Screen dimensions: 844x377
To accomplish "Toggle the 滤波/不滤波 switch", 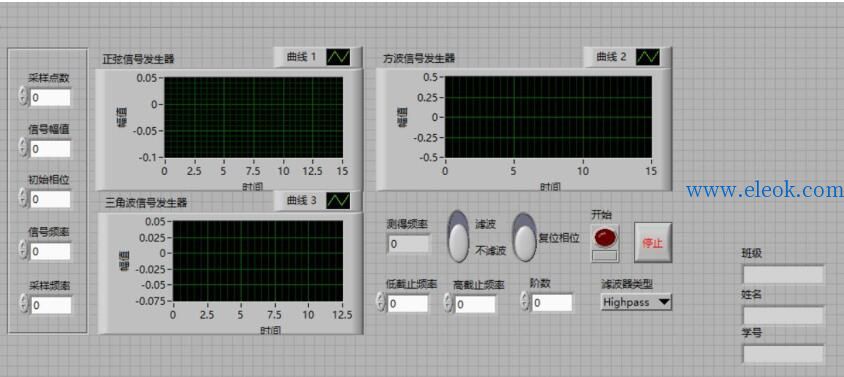I will [x=458, y=236].
